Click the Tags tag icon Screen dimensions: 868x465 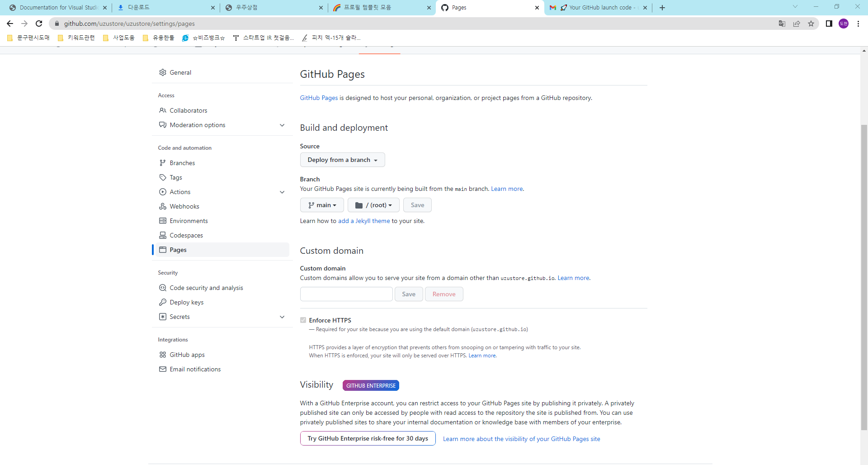point(163,177)
